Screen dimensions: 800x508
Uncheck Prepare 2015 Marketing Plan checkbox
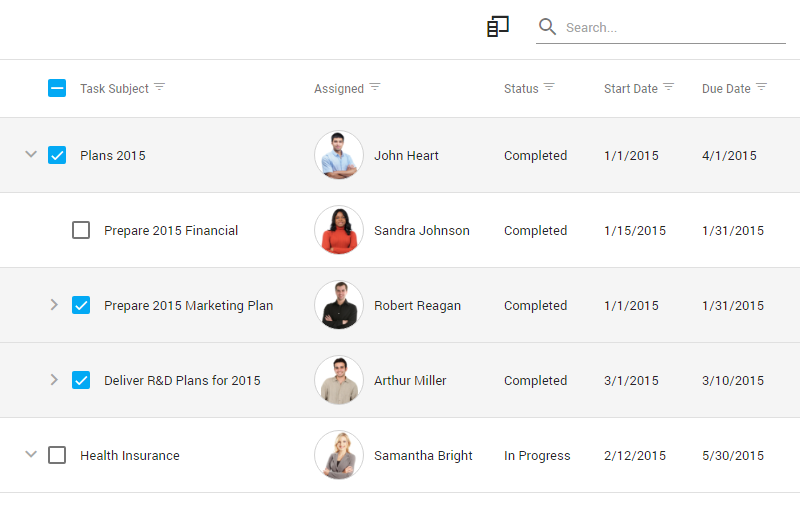point(81,305)
